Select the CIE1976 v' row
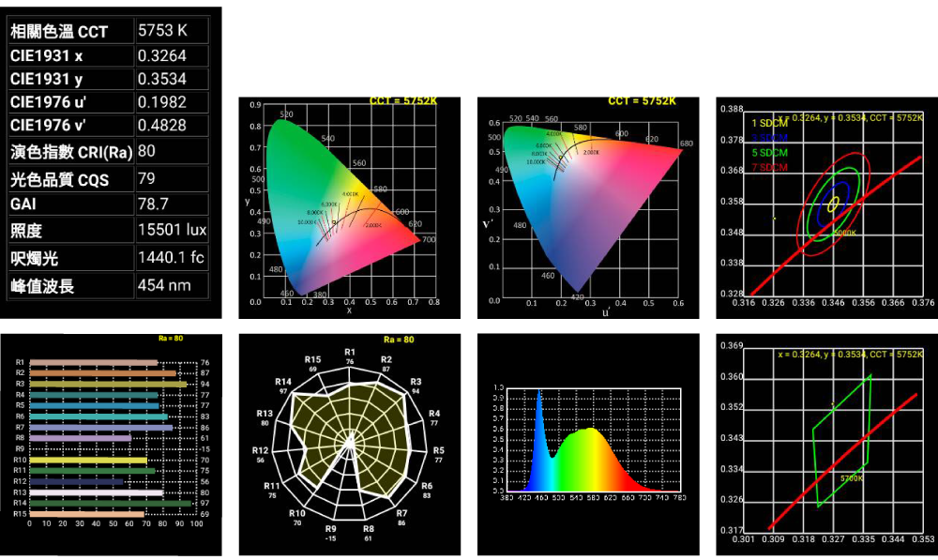The image size is (938, 560). (108, 126)
